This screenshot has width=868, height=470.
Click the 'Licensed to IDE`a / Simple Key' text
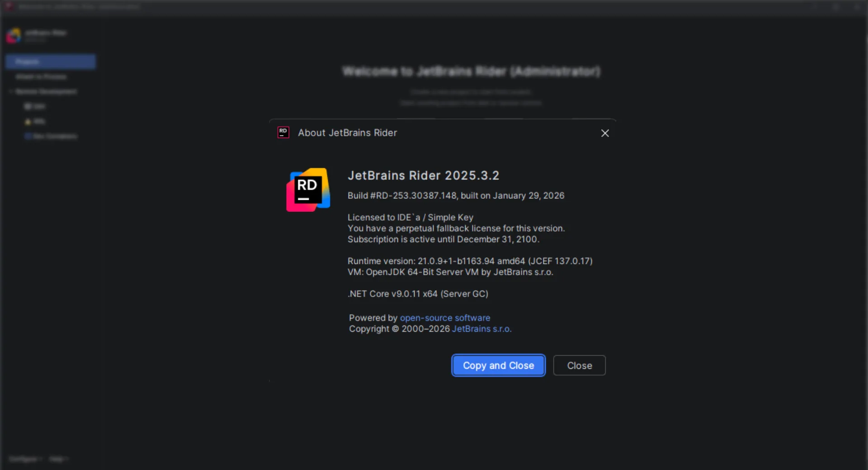click(410, 217)
